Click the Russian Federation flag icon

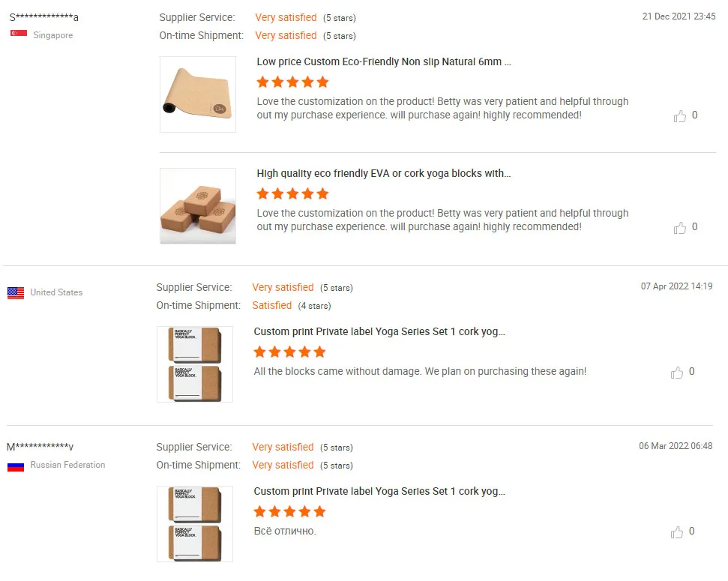click(x=16, y=466)
